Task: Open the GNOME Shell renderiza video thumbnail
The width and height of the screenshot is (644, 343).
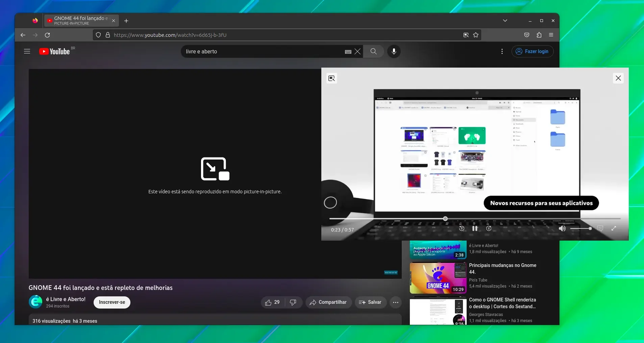Action: [x=438, y=311]
